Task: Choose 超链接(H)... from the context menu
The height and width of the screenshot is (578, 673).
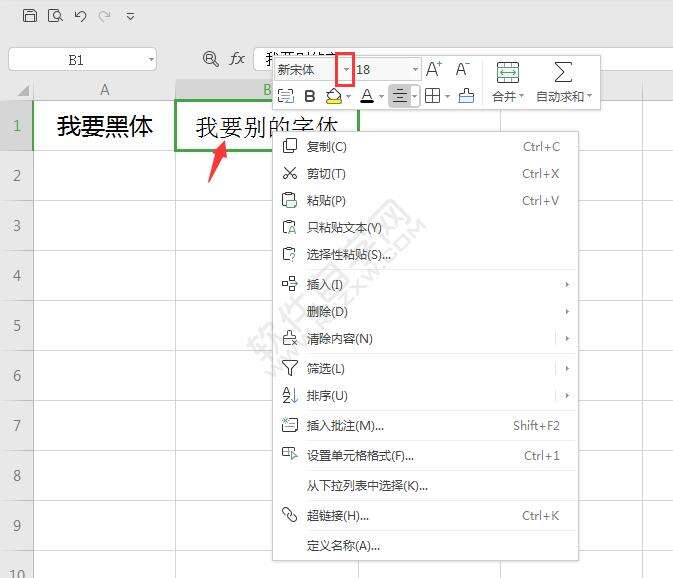Action: coord(425,515)
